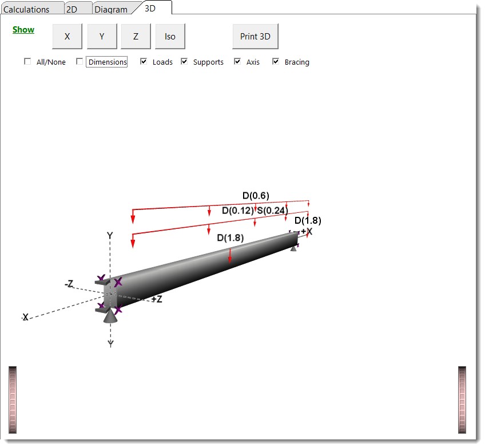Enable the Dimensions checkbox
The height and width of the screenshot is (448, 485).
pos(79,61)
